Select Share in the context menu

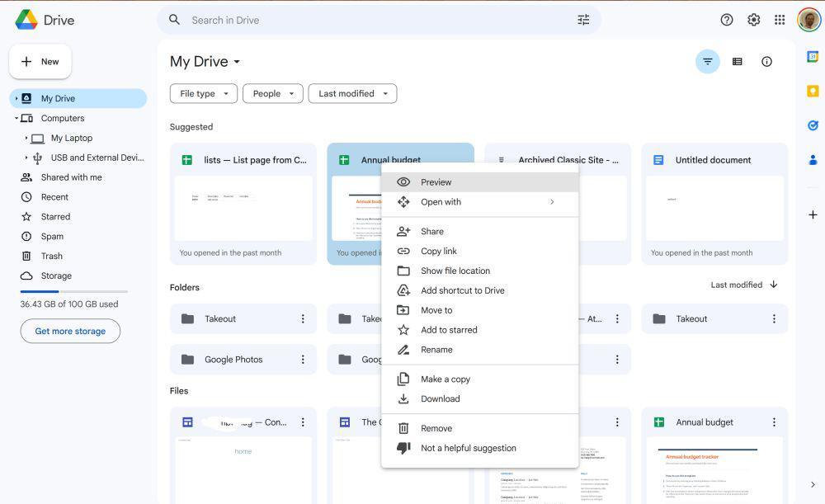[480, 232]
